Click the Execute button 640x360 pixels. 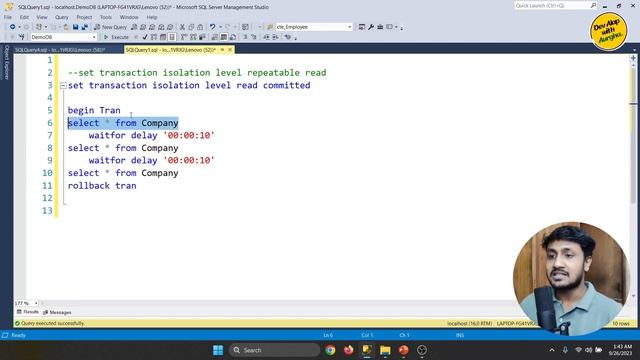(x=116, y=37)
